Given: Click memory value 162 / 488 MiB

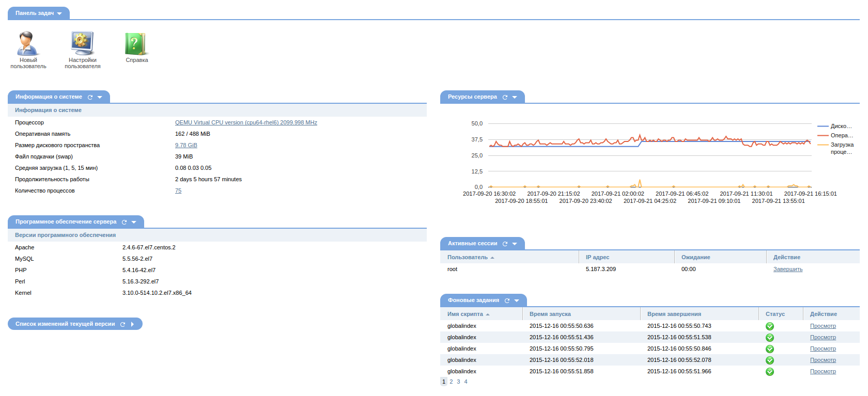Looking at the screenshot, I should click(x=193, y=134).
